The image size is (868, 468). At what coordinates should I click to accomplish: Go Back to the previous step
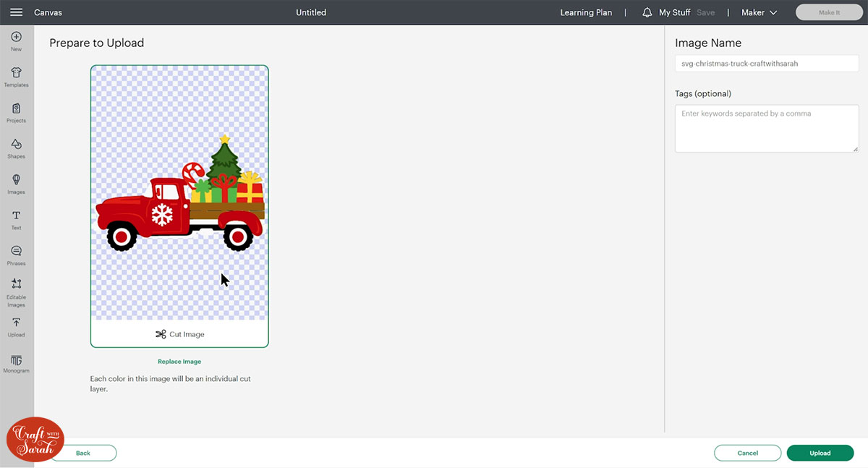pyautogui.click(x=83, y=453)
